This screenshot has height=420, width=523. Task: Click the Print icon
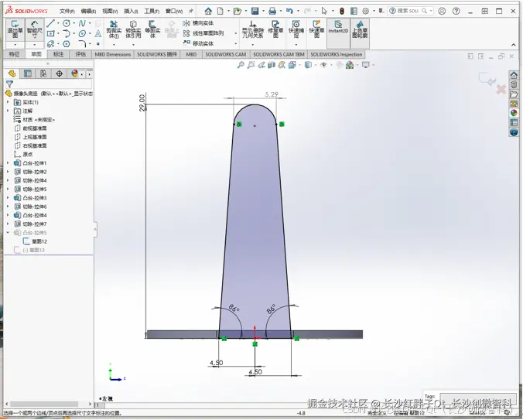[x=272, y=11]
